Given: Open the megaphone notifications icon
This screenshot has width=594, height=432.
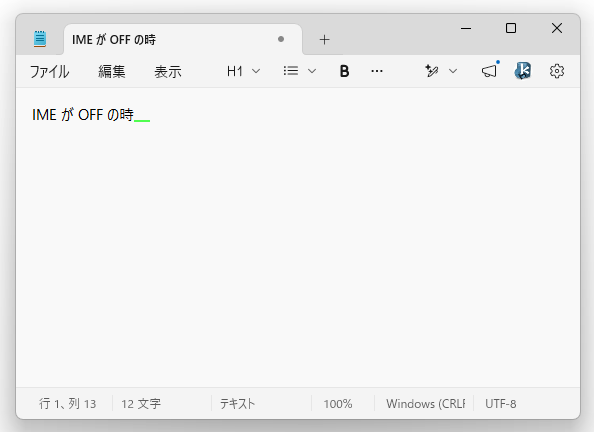Looking at the screenshot, I should tap(489, 71).
